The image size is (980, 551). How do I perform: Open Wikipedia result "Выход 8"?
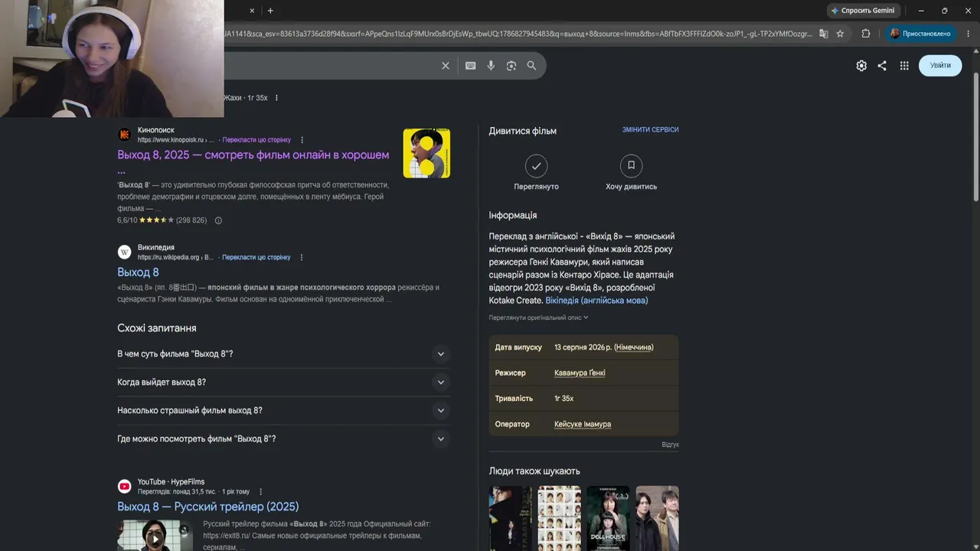(138, 272)
